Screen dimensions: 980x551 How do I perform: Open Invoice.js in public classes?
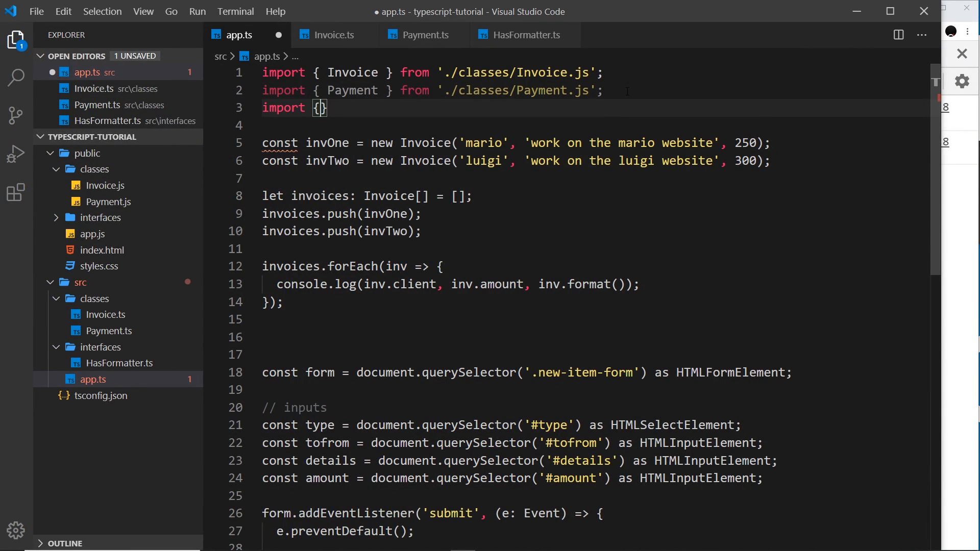coord(105,185)
